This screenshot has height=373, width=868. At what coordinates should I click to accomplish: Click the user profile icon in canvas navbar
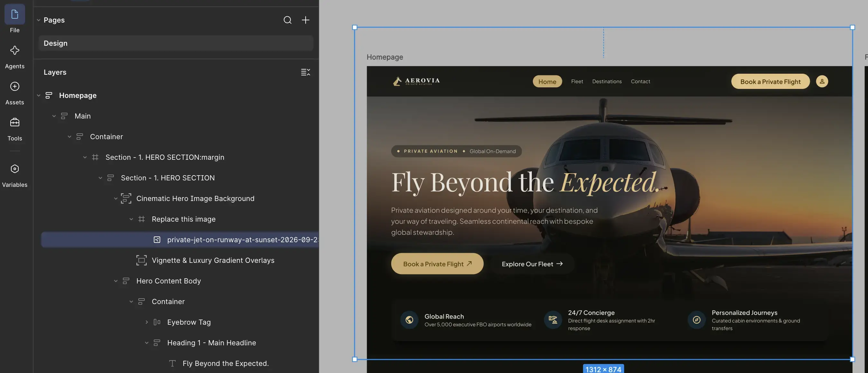coord(822,81)
